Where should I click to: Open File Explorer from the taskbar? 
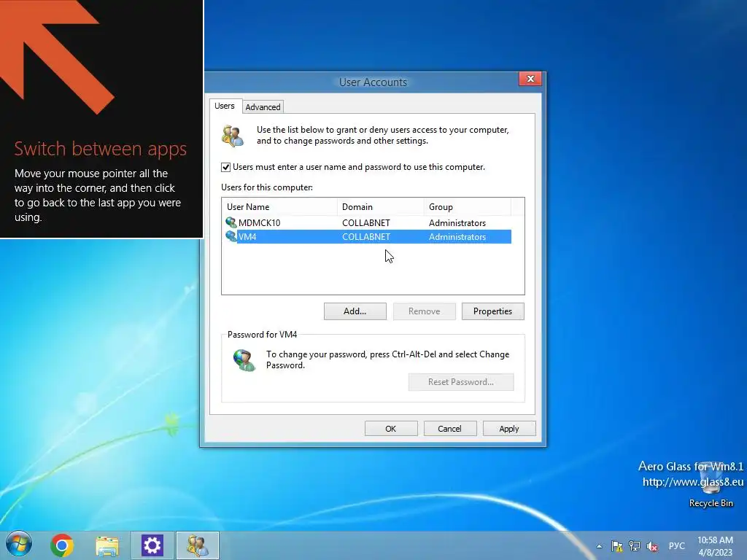107,545
